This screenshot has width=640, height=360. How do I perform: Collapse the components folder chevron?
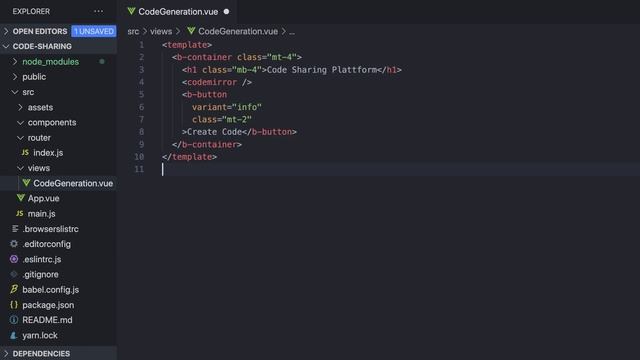point(20,122)
